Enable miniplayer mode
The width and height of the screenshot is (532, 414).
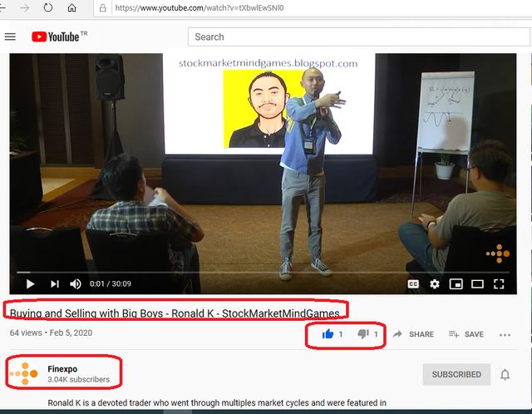tap(456, 283)
